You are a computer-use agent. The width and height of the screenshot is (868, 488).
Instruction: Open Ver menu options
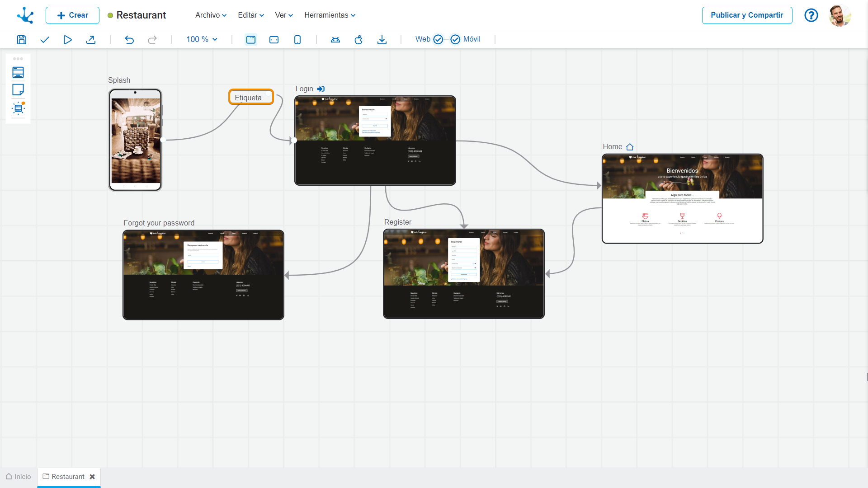tap(283, 15)
